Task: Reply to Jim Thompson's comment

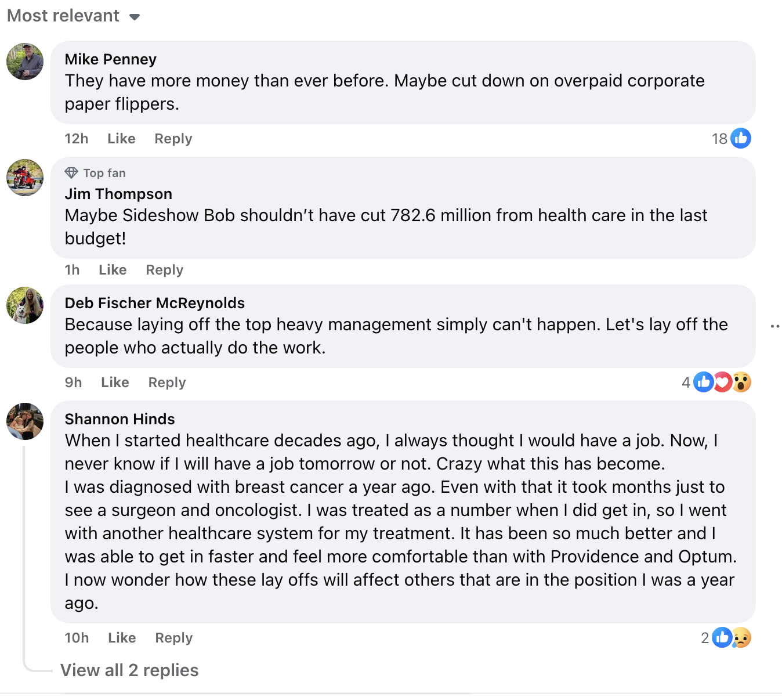Action: (164, 270)
